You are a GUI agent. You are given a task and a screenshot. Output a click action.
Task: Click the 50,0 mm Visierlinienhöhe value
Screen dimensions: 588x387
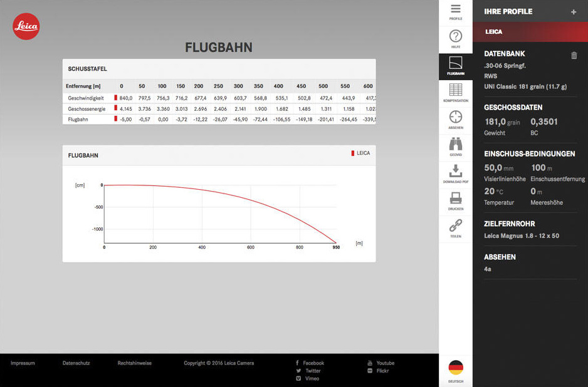tap(499, 168)
